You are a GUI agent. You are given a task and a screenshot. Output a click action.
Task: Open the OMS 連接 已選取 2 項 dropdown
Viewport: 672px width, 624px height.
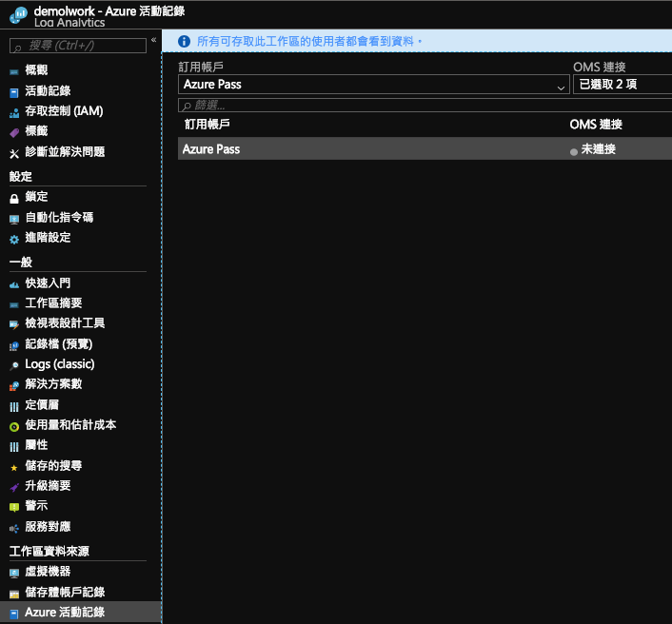point(623,85)
